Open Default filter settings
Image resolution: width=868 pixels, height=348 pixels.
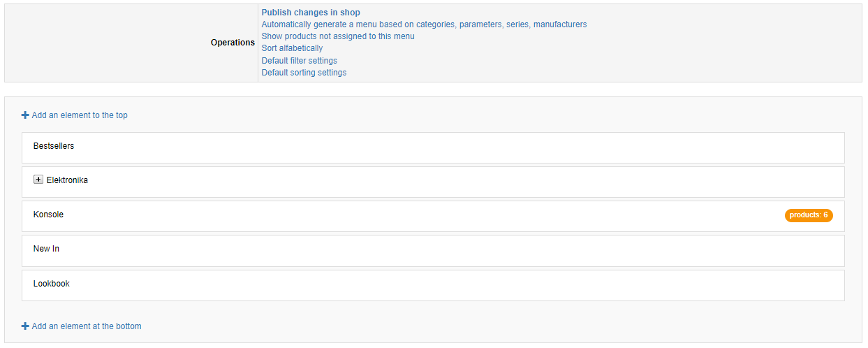click(x=300, y=61)
